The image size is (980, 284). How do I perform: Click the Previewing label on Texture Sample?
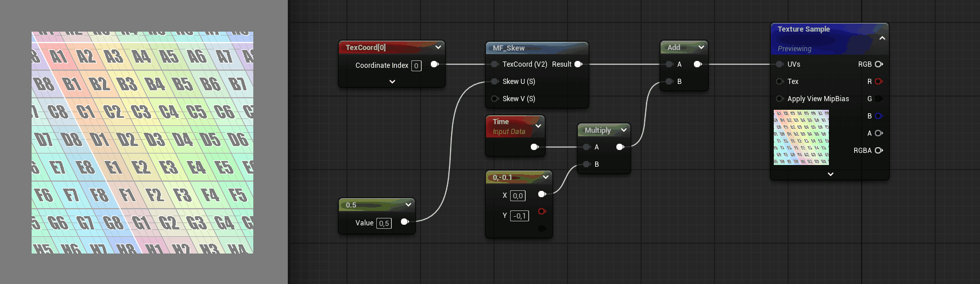click(x=794, y=49)
